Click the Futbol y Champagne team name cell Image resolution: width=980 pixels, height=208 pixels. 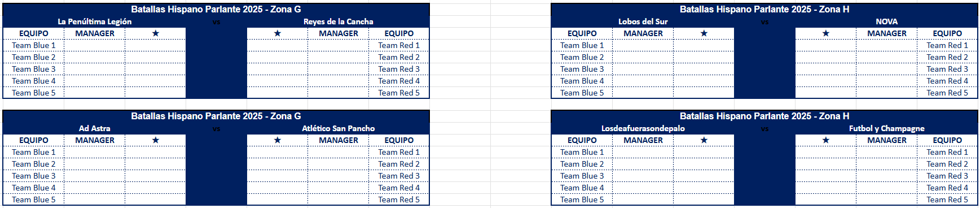click(x=886, y=128)
